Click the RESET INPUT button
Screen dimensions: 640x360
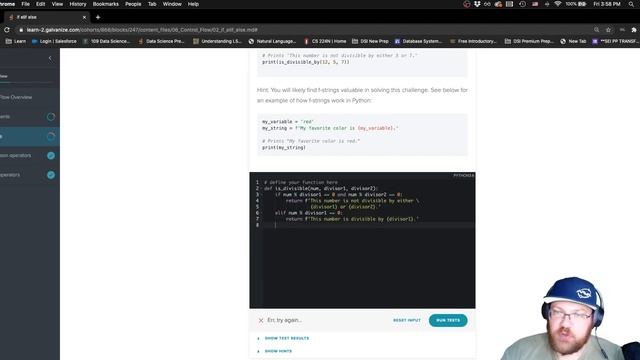coord(407,320)
